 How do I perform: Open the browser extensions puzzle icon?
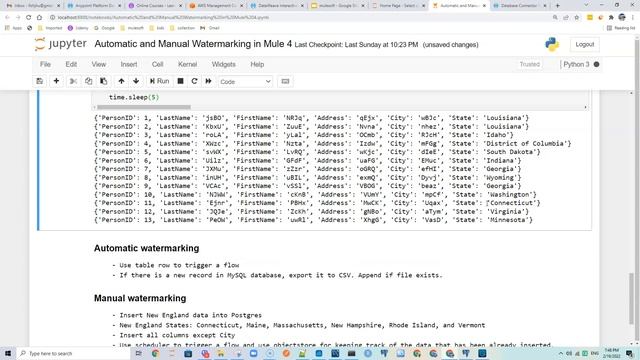point(611,18)
